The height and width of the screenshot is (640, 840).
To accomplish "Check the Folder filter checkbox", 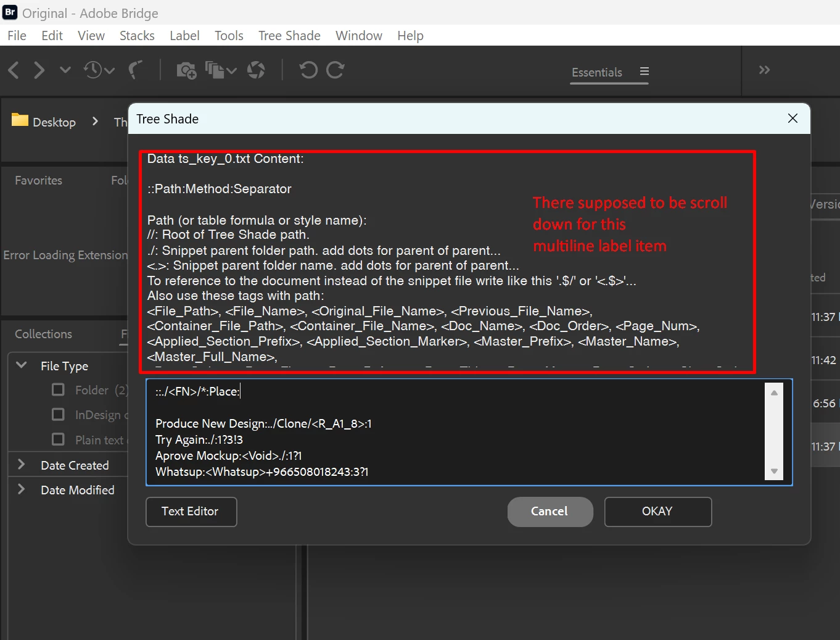I will point(58,389).
